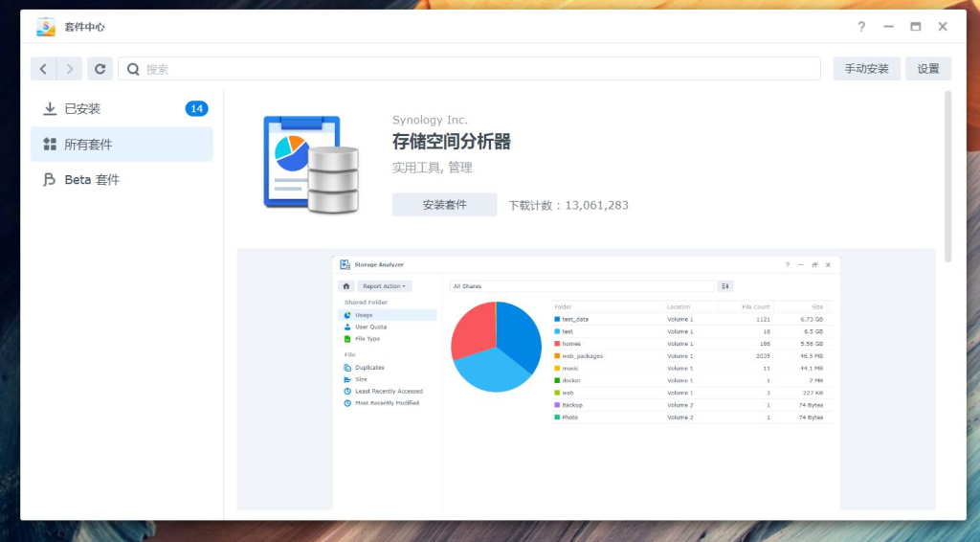Click the home icon in the screenshot

345,286
